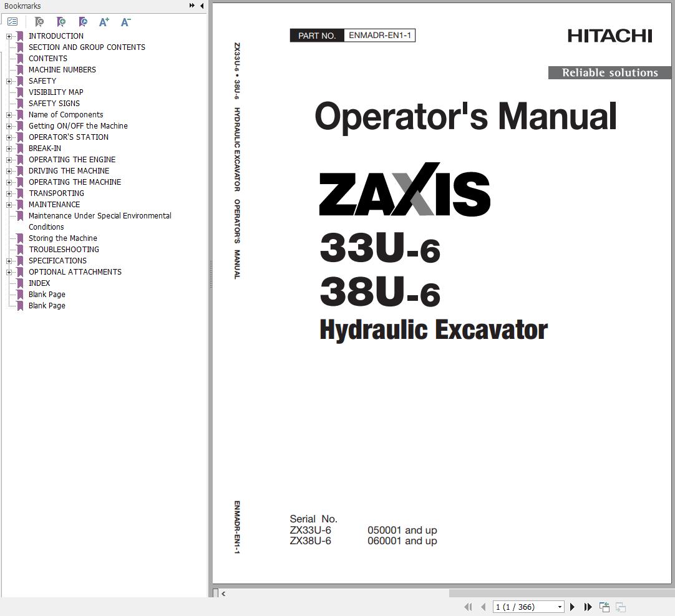
Task: Select the first Blank Page bookmark
Action: click(x=47, y=294)
